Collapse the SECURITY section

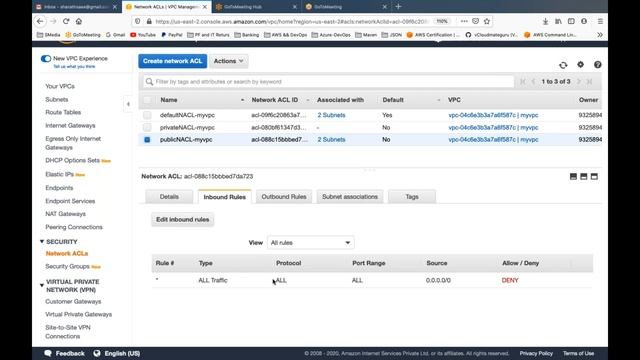click(x=42, y=242)
